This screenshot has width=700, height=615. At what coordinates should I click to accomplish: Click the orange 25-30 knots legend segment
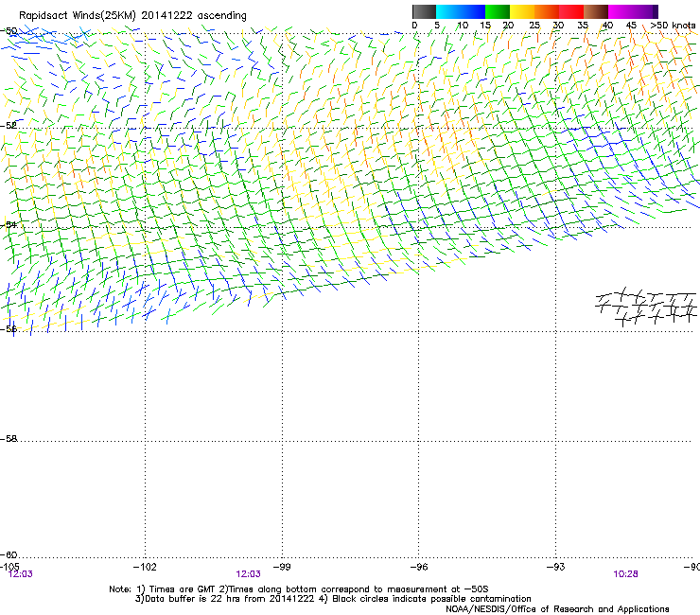pos(547,11)
